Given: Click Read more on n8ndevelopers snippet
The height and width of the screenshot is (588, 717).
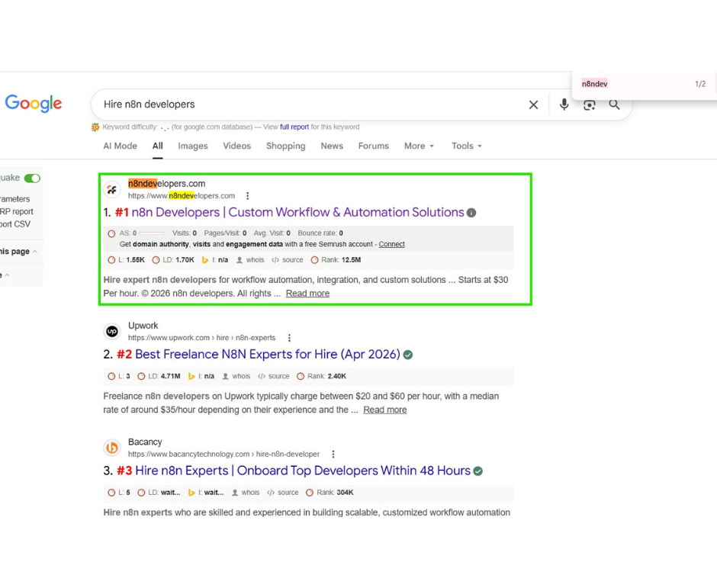Looking at the screenshot, I should 307,294.
